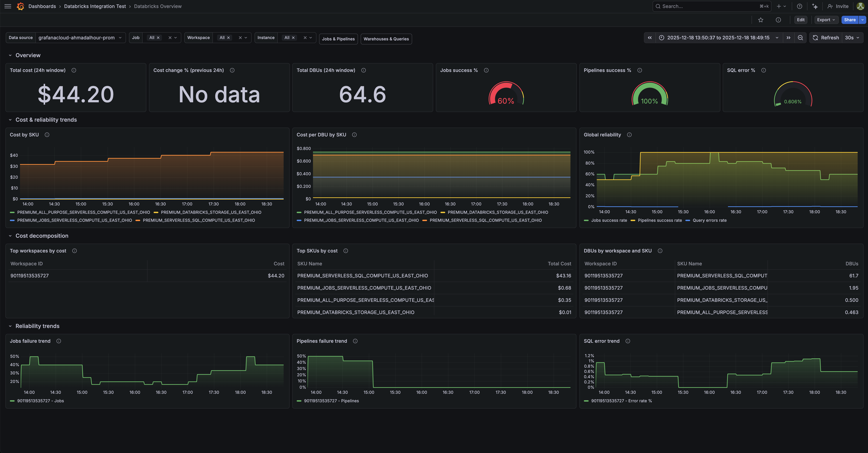The image size is (868, 453).
Task: Open the 30s auto-refresh interval dropdown
Action: tap(852, 38)
